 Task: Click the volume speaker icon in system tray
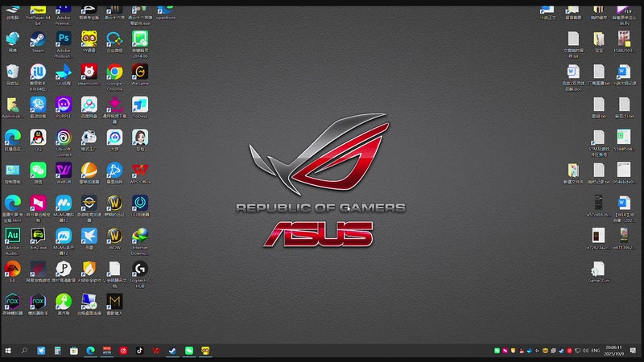pos(586,351)
